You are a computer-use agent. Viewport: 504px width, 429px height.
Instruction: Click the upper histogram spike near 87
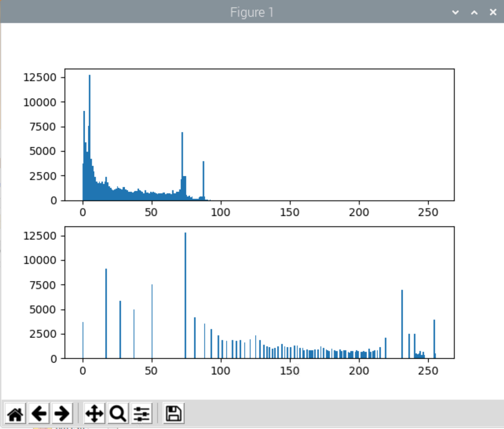click(203, 181)
